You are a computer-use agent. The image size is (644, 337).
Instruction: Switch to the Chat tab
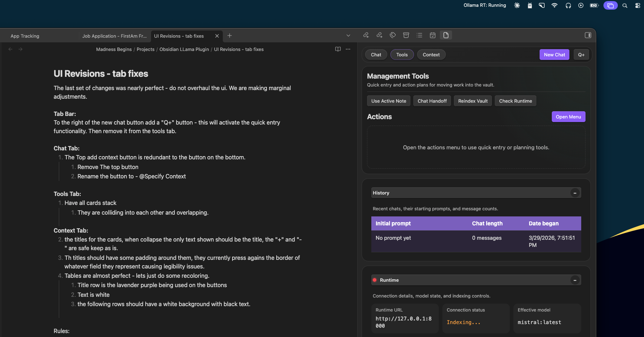coord(376,55)
